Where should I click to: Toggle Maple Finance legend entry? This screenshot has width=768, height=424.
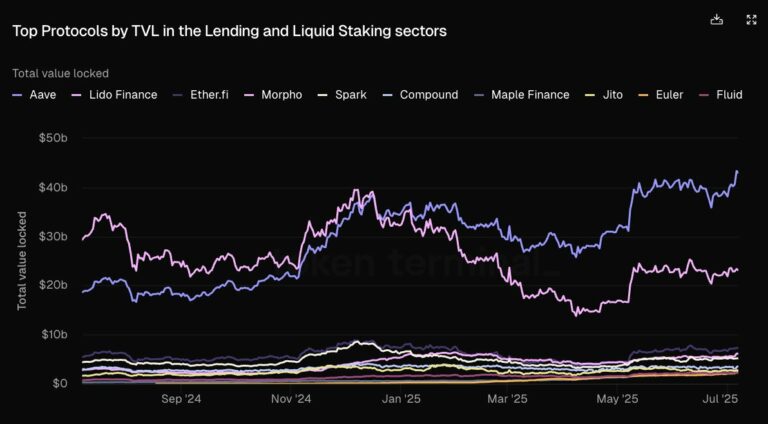pyautogui.click(x=522, y=94)
